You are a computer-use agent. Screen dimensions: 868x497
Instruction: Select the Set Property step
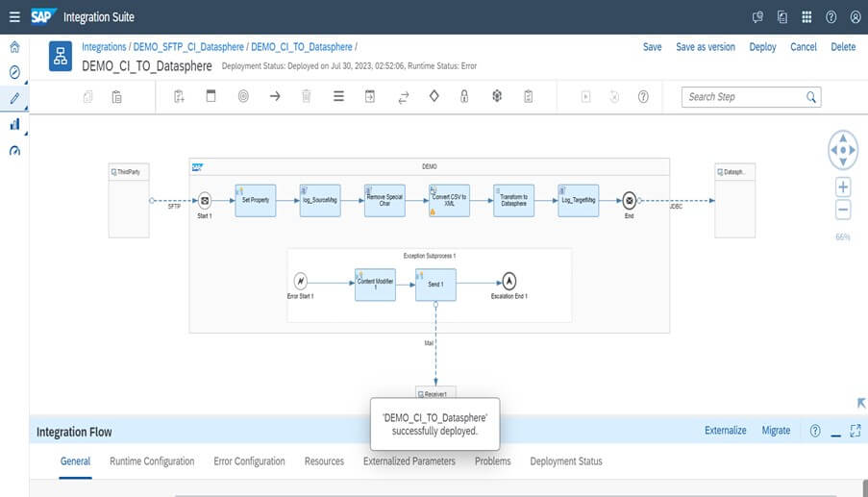(x=255, y=200)
